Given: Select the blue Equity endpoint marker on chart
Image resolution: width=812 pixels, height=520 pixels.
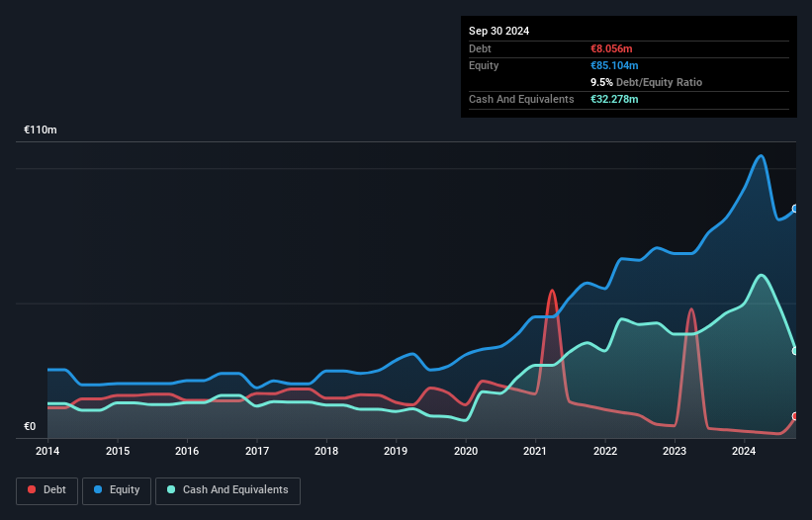Looking at the screenshot, I should pos(794,209).
